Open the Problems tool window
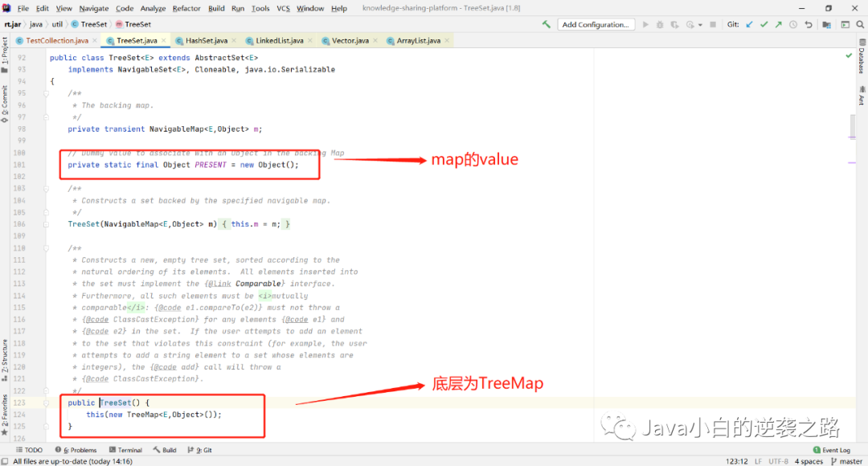This screenshot has width=868, height=466. [x=76, y=450]
